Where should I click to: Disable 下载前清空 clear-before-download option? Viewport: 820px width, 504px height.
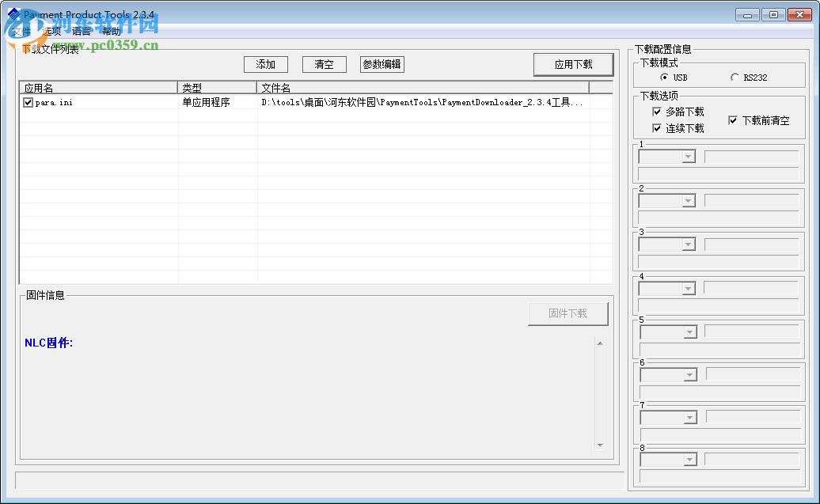click(x=732, y=119)
